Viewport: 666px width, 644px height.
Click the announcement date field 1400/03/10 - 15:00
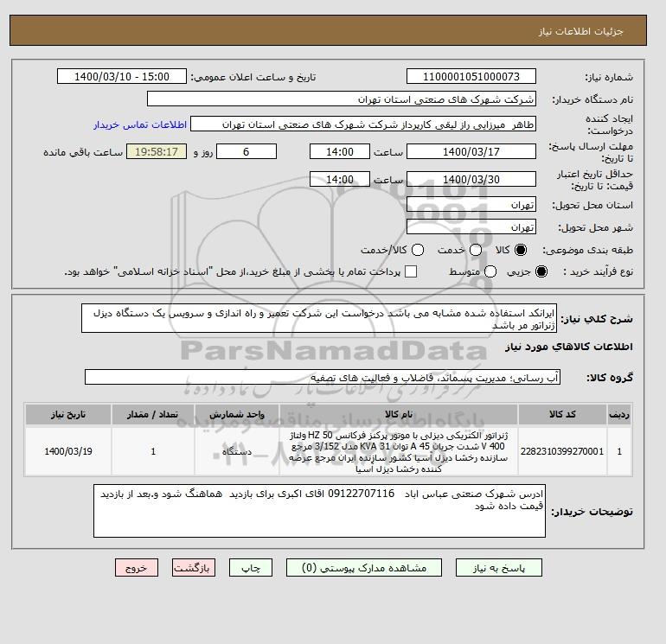tap(122, 76)
